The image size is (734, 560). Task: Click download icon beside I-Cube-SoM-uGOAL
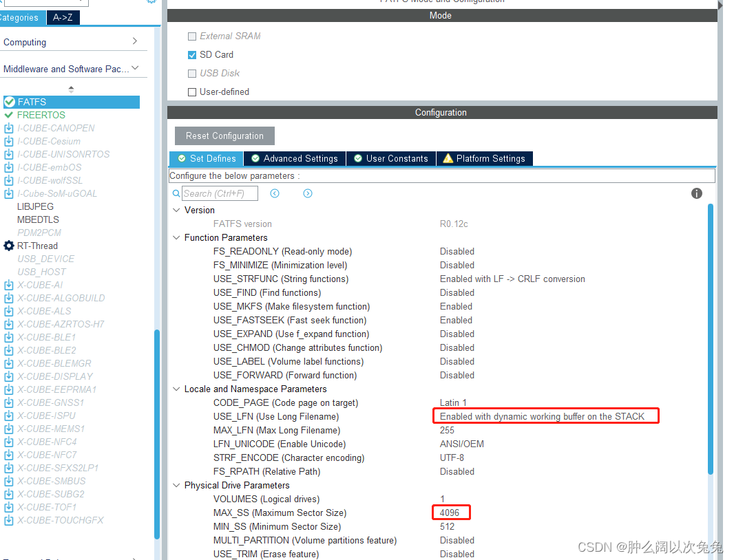coord(8,194)
